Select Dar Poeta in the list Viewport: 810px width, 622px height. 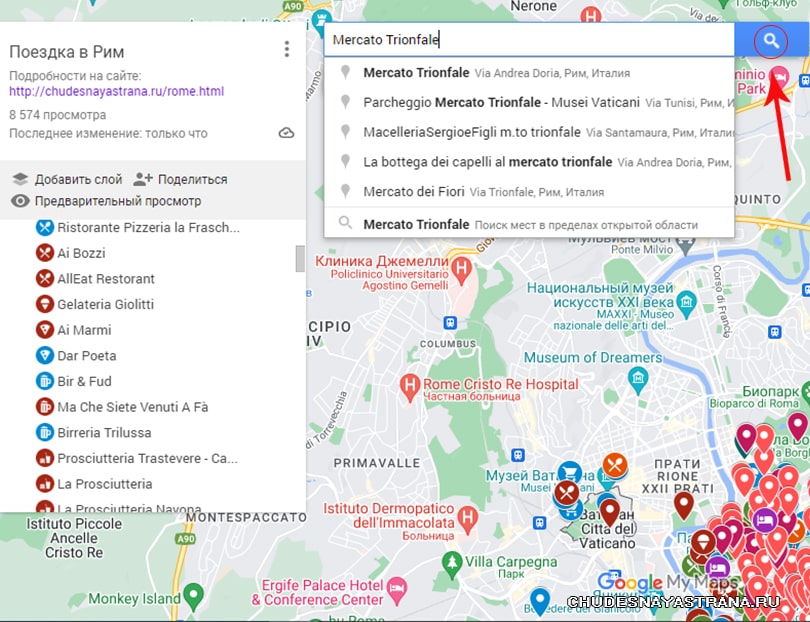click(87, 355)
